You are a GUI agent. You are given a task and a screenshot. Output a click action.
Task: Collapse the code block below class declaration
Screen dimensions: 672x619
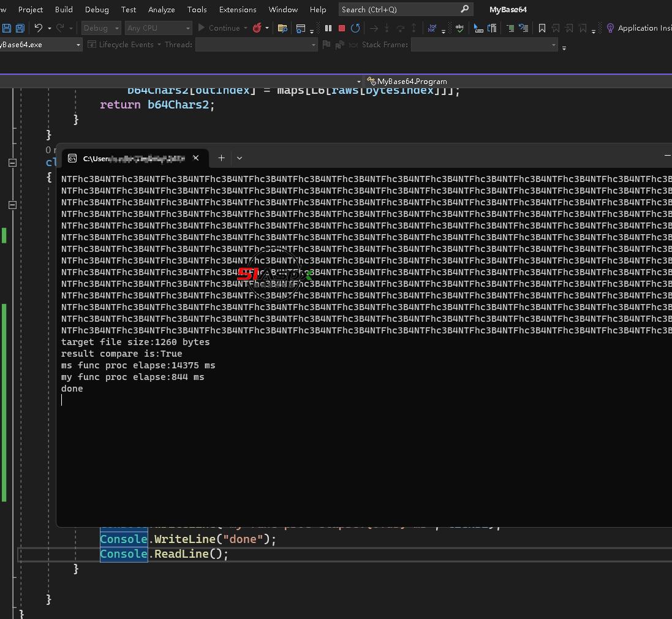12,205
